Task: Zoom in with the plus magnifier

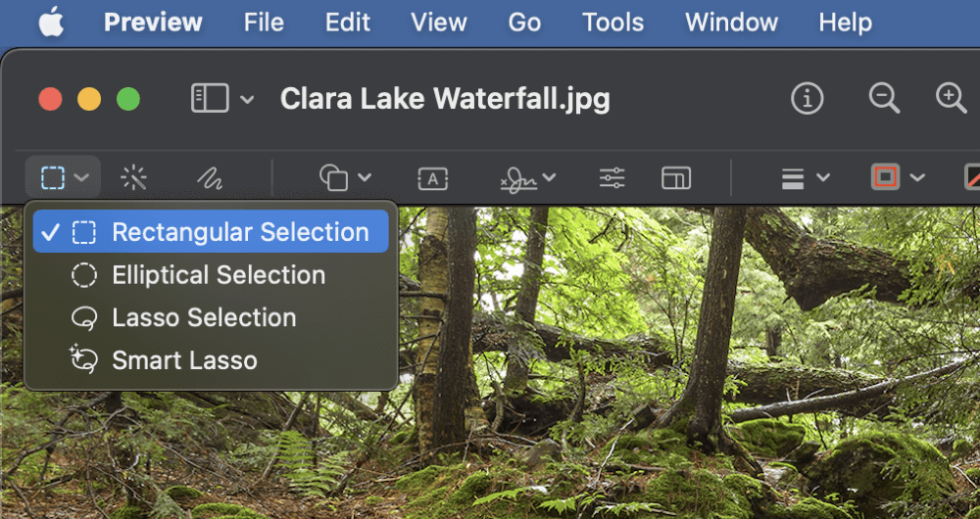Action: [951, 99]
